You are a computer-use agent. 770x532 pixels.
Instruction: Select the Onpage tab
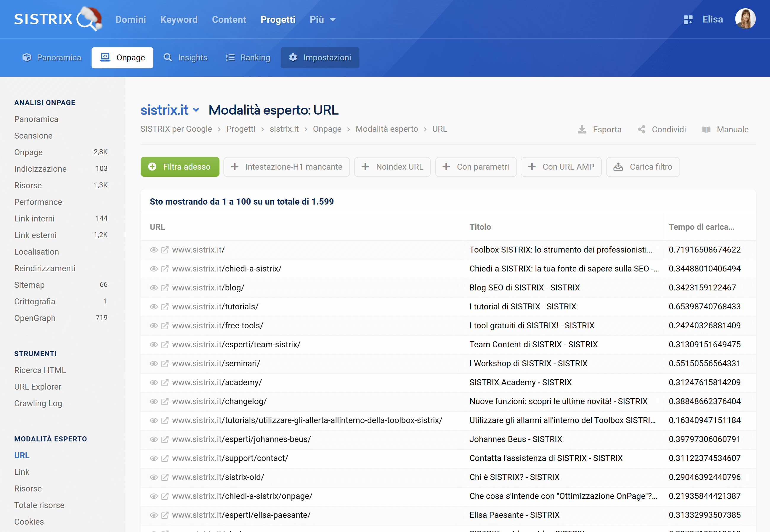(122, 57)
